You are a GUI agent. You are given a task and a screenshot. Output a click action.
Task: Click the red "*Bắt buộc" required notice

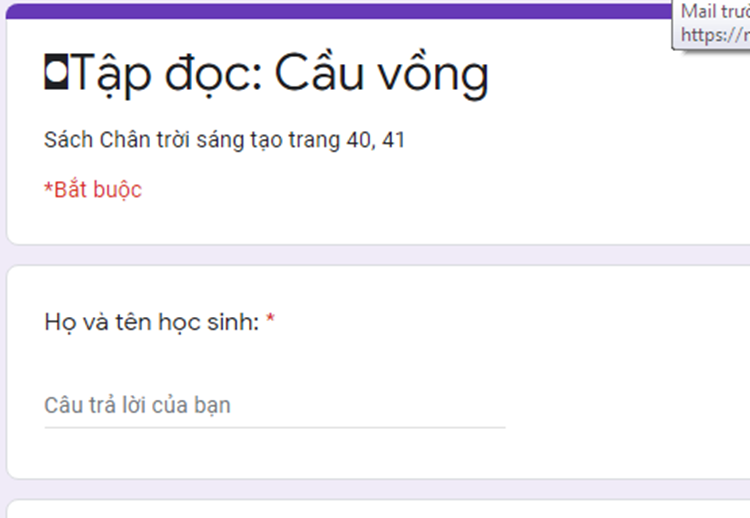click(93, 190)
